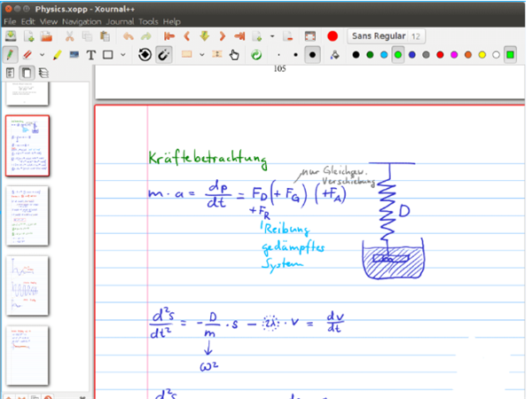The height and width of the screenshot is (399, 532).
Task: Select the Eraser tool
Action: click(27, 54)
